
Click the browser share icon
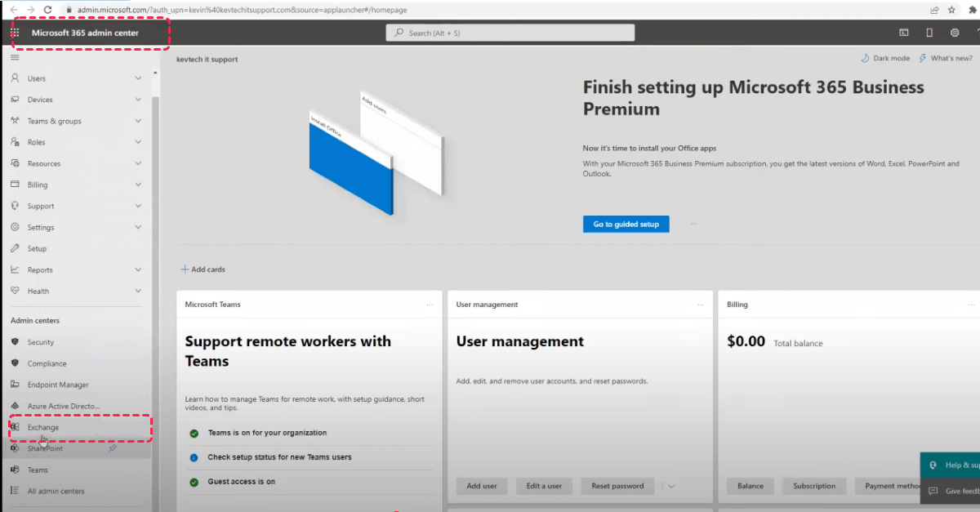click(x=934, y=10)
